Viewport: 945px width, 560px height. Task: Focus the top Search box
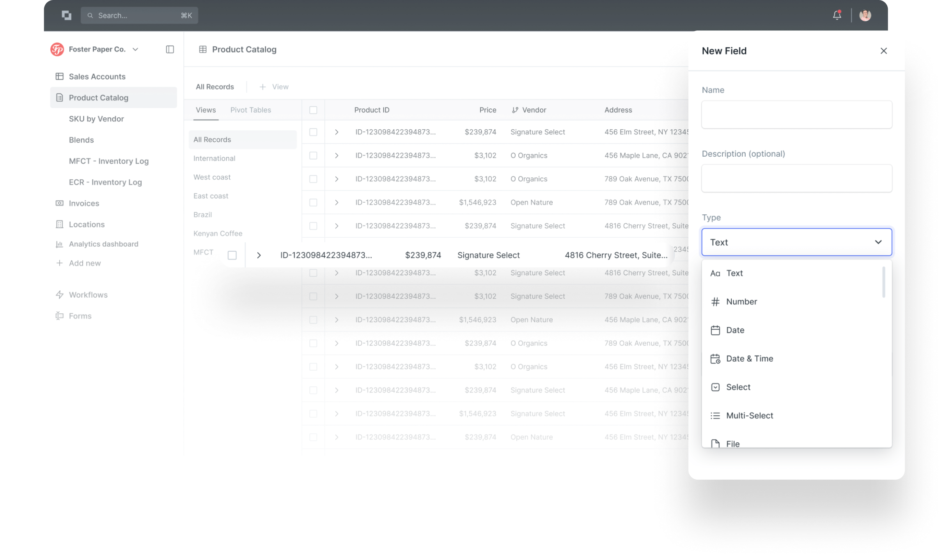tap(139, 16)
